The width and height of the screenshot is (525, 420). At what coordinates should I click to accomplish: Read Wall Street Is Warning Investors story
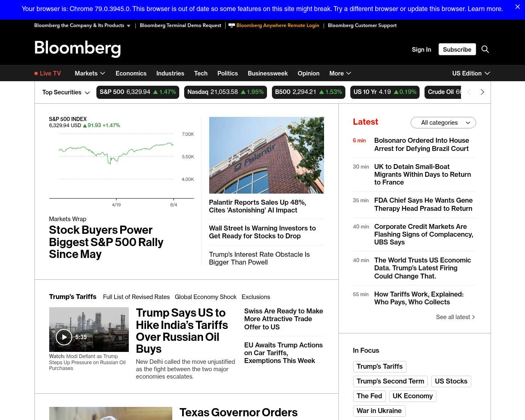[262, 232]
